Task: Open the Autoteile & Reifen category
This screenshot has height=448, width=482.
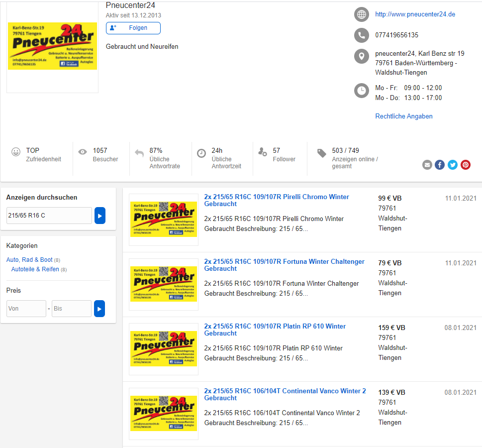Action: pyautogui.click(x=35, y=269)
